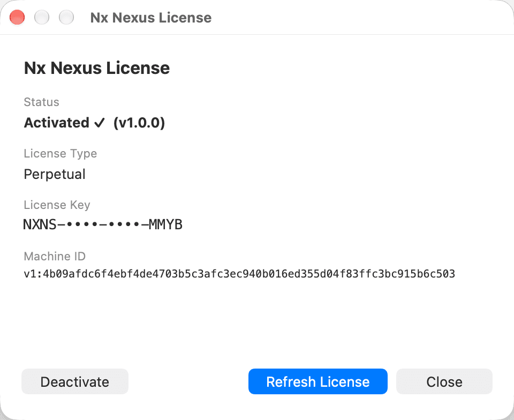This screenshot has height=420, width=514.
Task: Refresh the license with the blue button
Action: 318,381
